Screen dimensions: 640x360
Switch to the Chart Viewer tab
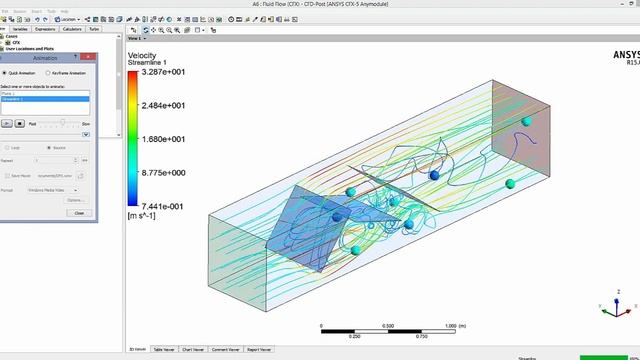pos(193,349)
